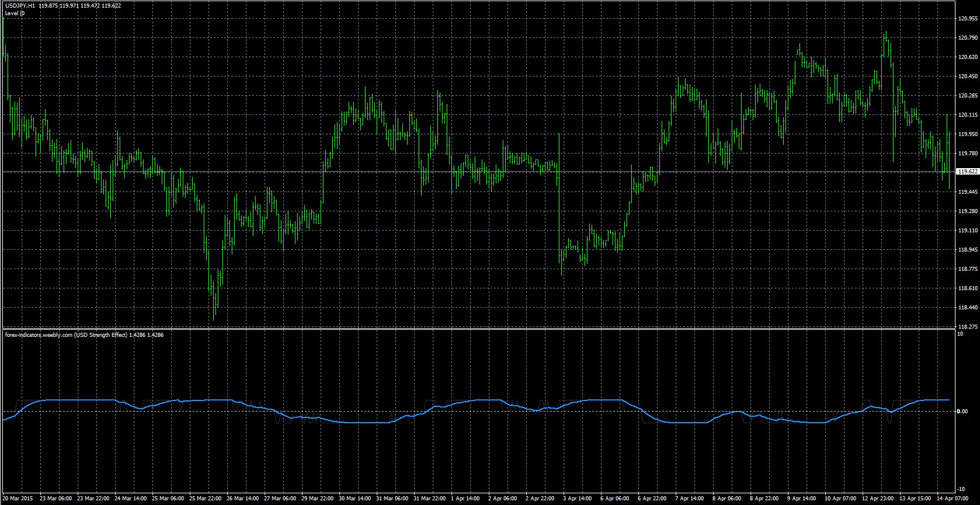Click the 9 Apr 14:00 time label

[802, 499]
